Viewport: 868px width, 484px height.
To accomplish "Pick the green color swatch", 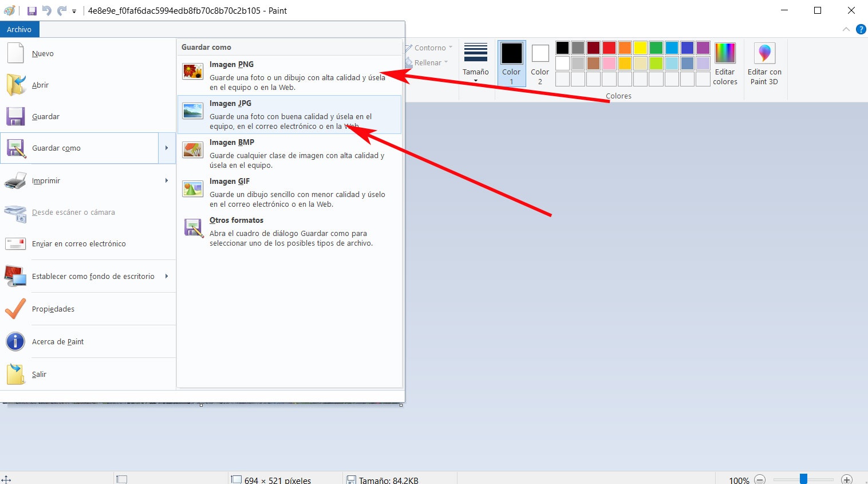I will point(656,48).
